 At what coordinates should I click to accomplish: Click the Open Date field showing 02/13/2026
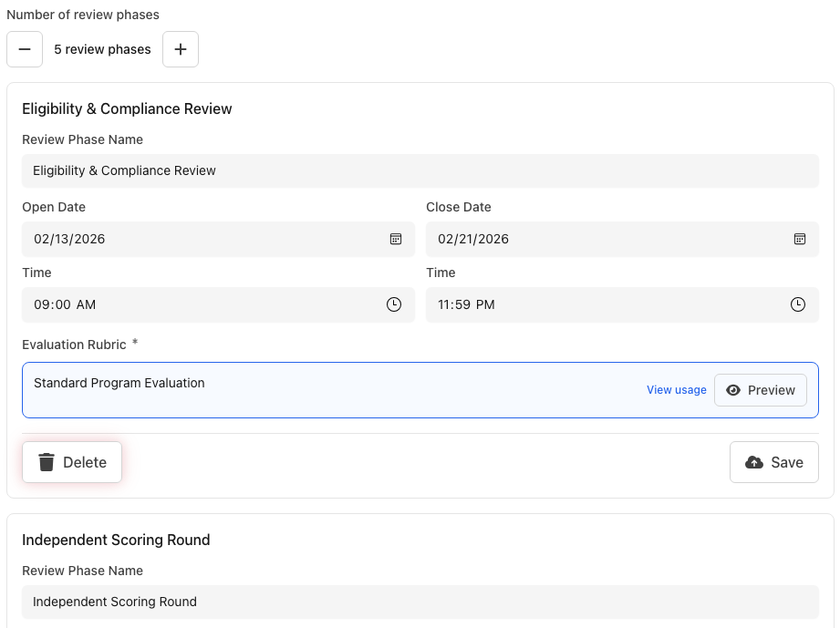pos(182,239)
